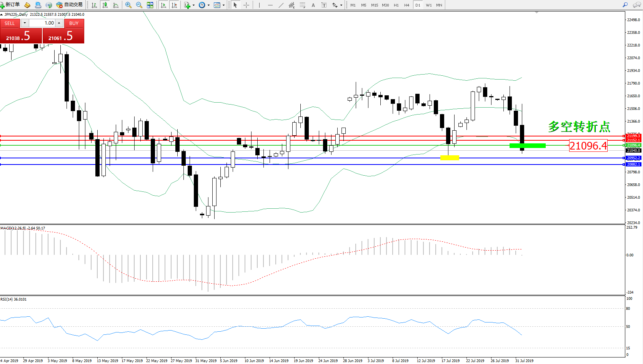Viewport: 643px width, 364px height.
Task: Draw a trendline with the diagonal line tool
Action: (x=281, y=5)
